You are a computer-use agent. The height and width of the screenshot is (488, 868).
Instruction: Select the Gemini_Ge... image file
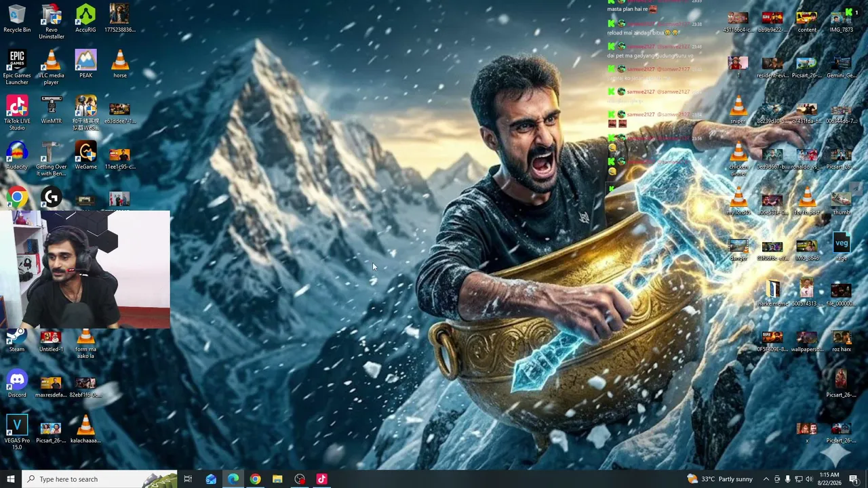tap(841, 66)
